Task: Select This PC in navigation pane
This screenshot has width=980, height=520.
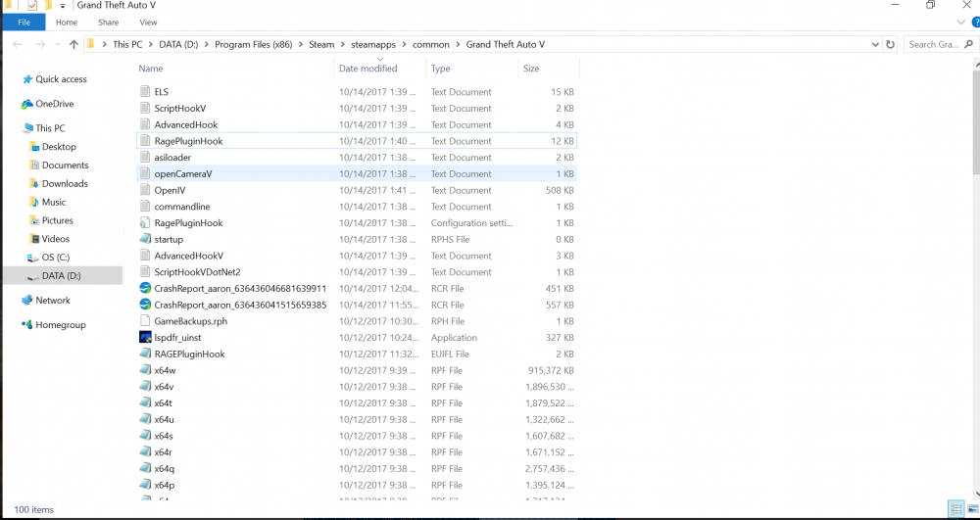Action: coord(43,128)
